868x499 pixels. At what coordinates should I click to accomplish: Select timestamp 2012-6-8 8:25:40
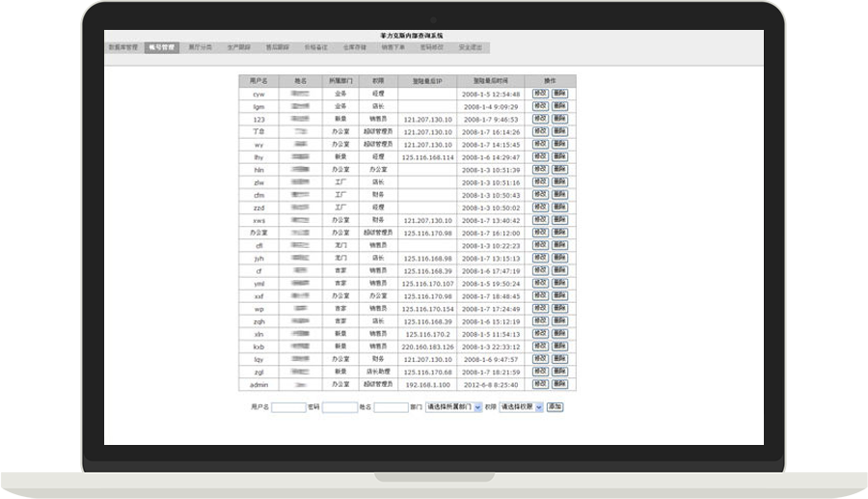(x=491, y=384)
